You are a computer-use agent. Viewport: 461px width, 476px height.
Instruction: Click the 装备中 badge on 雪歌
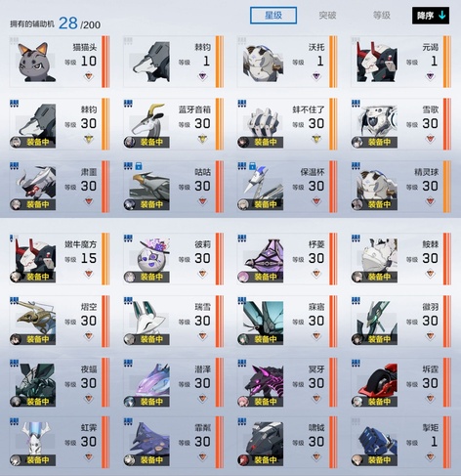pyautogui.click(x=379, y=142)
